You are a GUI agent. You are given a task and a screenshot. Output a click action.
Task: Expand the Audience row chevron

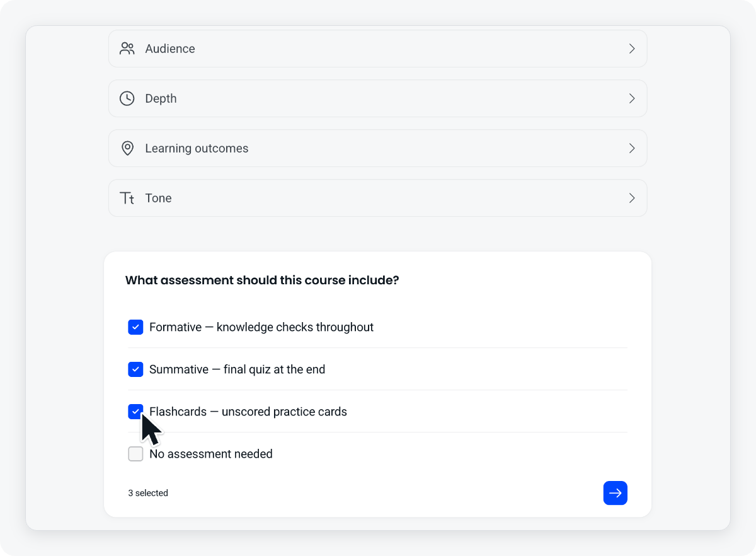click(x=632, y=49)
